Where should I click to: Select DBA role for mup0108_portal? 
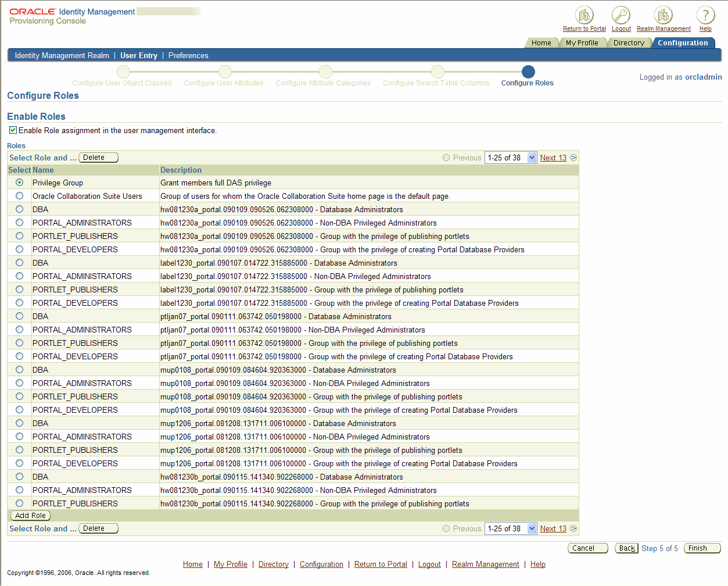pyautogui.click(x=20, y=370)
